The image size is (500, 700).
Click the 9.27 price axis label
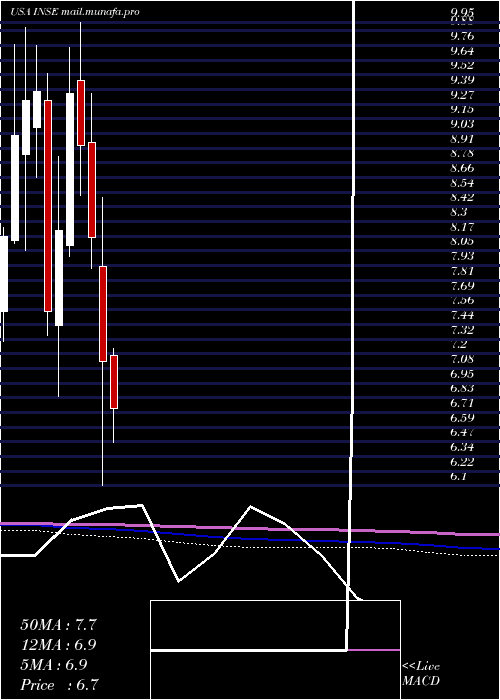click(x=462, y=95)
